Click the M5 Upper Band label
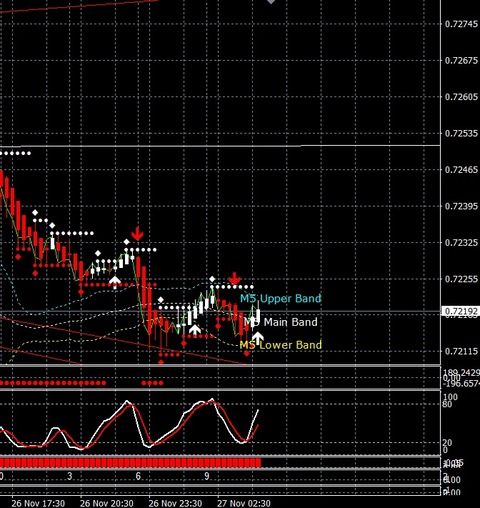 tap(281, 298)
